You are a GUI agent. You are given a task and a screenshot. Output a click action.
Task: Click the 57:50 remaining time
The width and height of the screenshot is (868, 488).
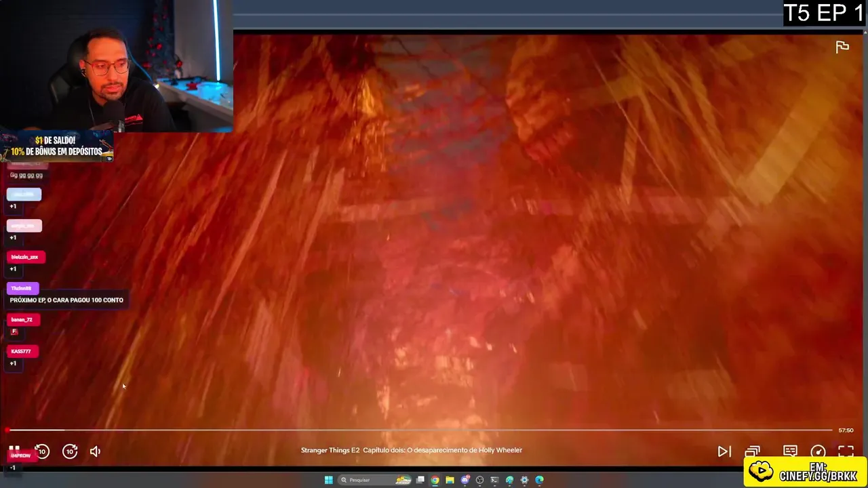point(846,430)
